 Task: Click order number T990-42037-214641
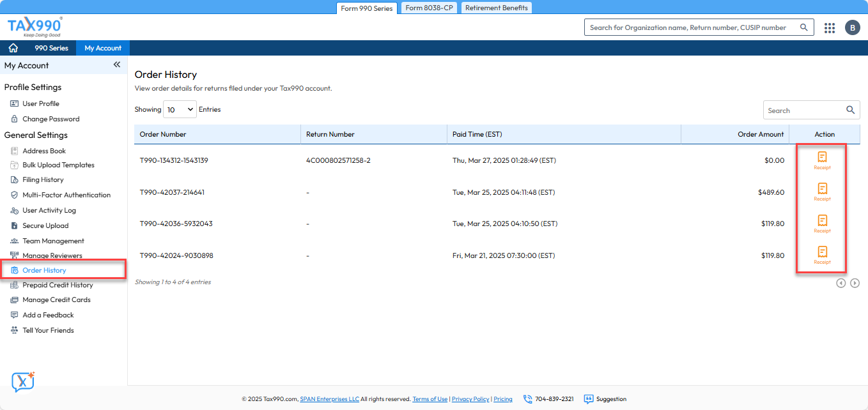click(172, 192)
